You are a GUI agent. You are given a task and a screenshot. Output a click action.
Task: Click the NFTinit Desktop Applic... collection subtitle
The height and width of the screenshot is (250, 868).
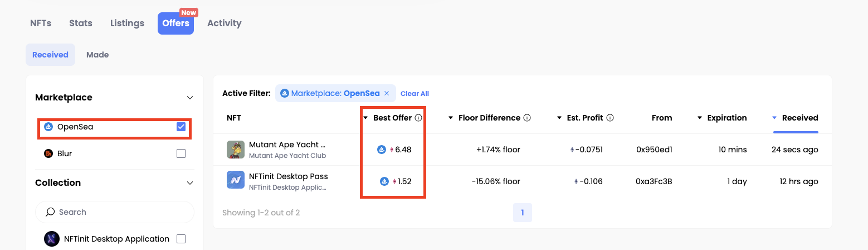click(x=287, y=187)
